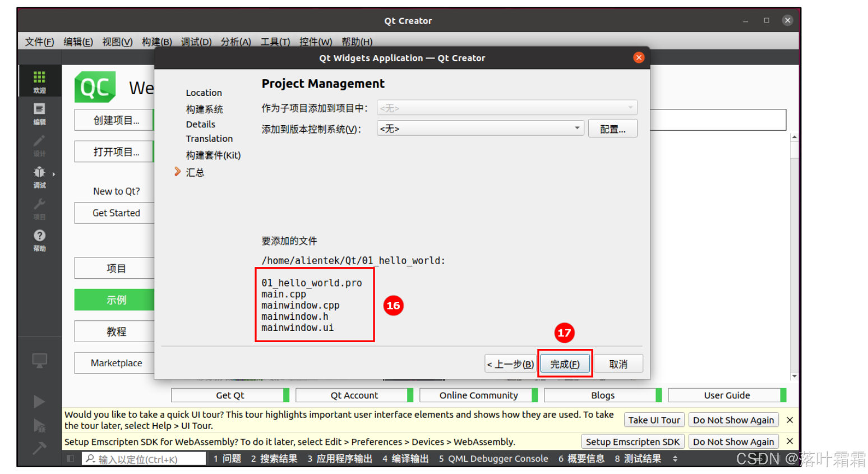Click the Build hammer icon
The height and width of the screenshot is (474, 868).
click(x=39, y=448)
